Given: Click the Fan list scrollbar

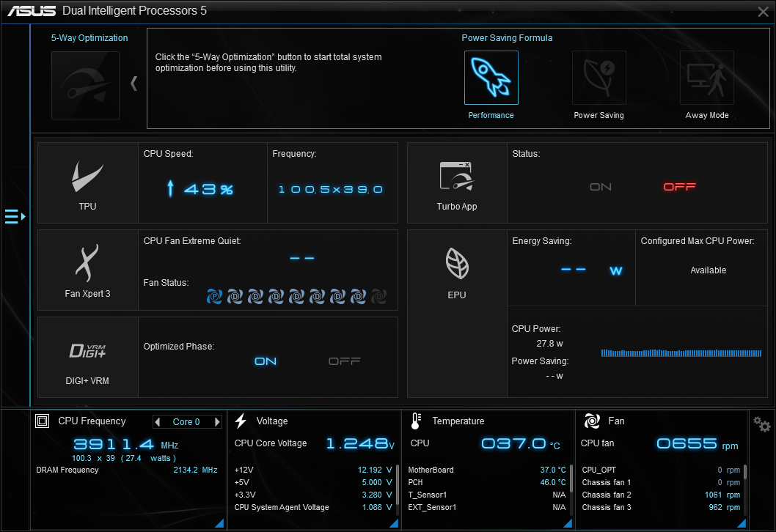Looking at the screenshot, I should (x=744, y=472).
